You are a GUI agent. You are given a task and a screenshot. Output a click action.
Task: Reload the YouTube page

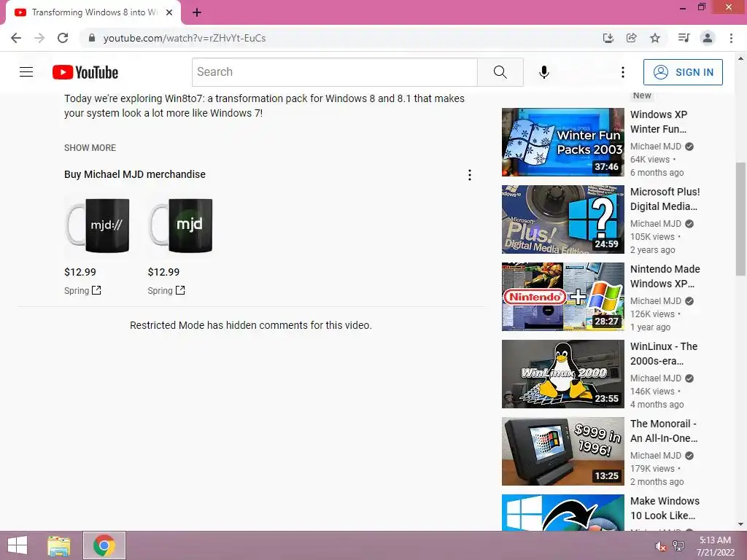(63, 38)
